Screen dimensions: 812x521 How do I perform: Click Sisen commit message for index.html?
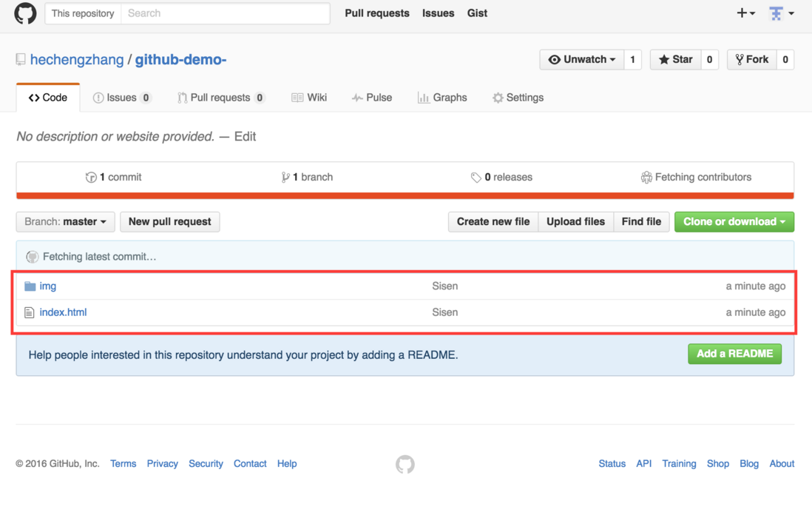(x=445, y=312)
